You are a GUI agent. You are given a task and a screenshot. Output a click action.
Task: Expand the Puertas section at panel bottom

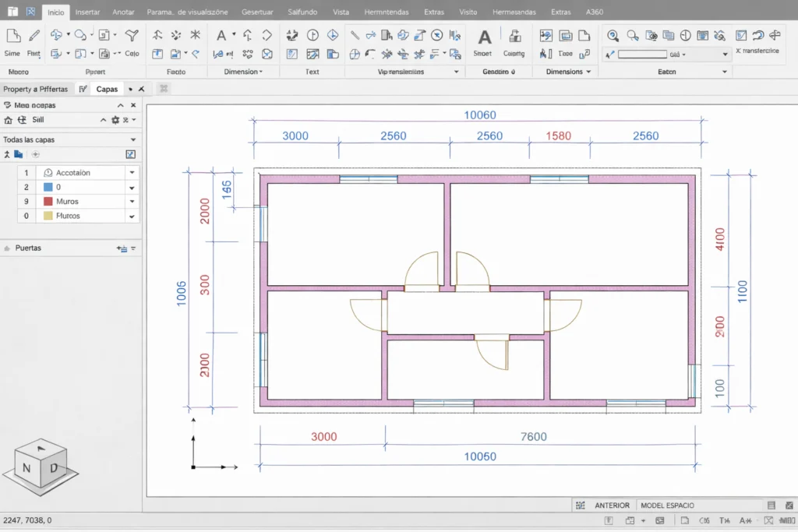point(8,248)
